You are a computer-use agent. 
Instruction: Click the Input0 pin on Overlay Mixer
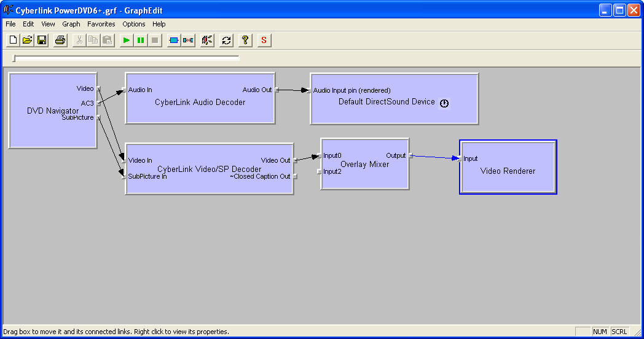click(320, 155)
